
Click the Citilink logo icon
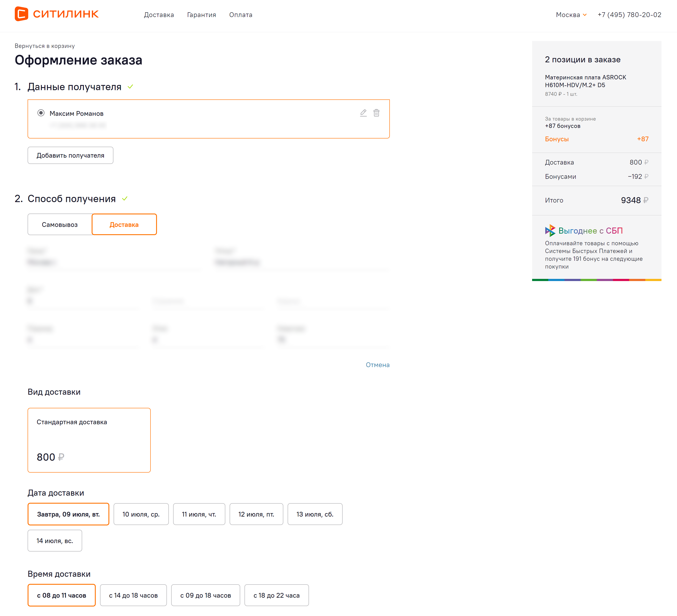pyautogui.click(x=22, y=14)
